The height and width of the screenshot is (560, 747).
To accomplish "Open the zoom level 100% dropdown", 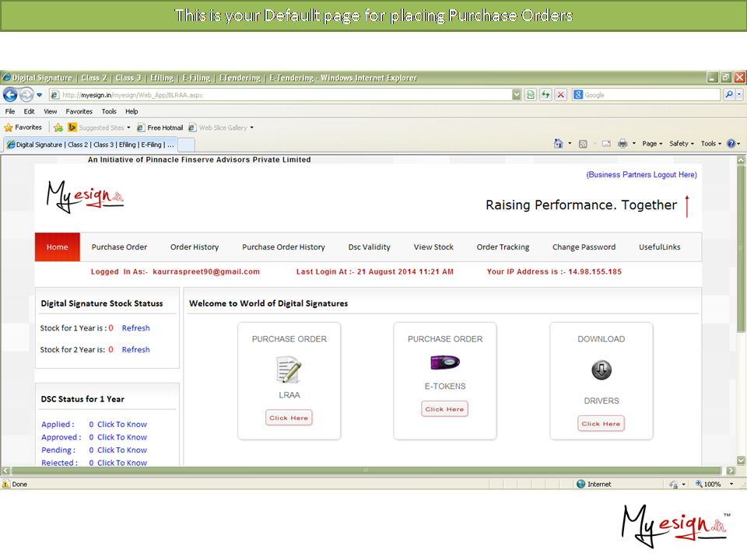I will [x=713, y=484].
